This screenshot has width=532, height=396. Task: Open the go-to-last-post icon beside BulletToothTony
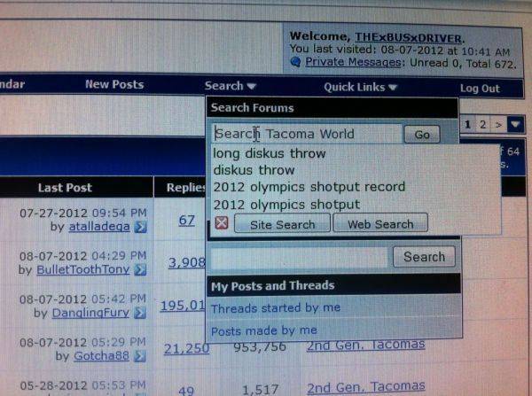140,270
